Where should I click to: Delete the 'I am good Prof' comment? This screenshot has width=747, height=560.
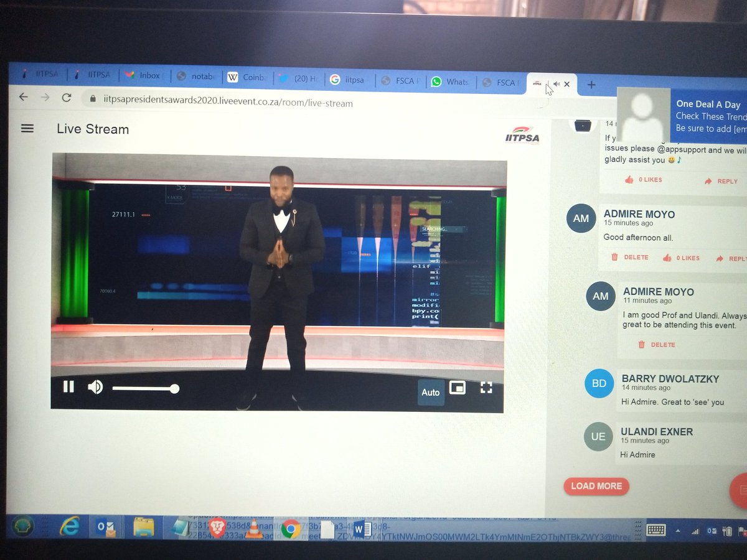657,344
